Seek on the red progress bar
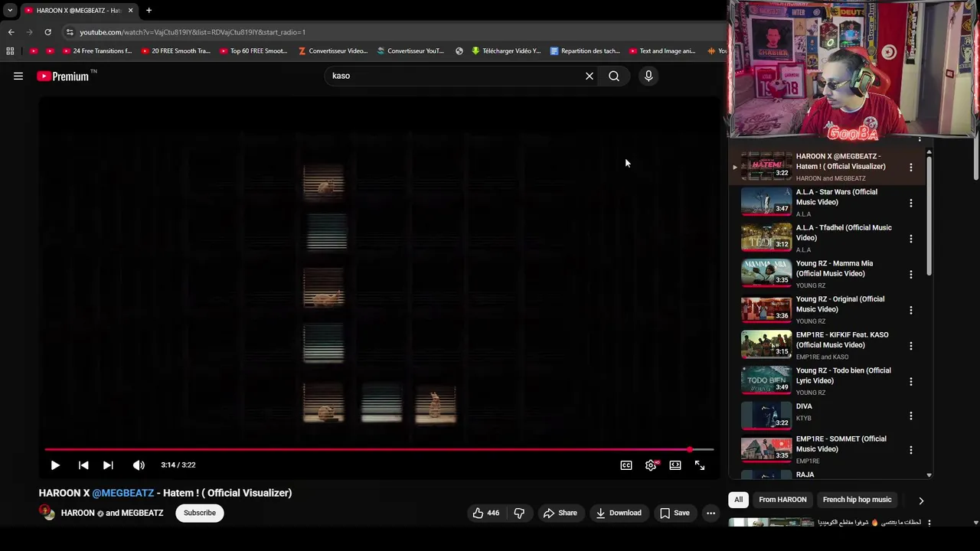The height and width of the screenshot is (551, 980). (379, 450)
